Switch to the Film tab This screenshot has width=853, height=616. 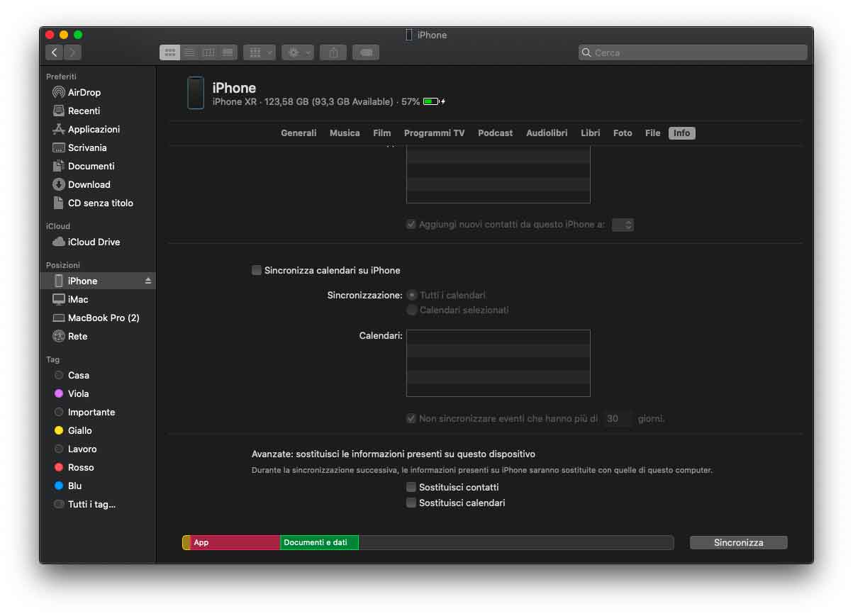pyautogui.click(x=382, y=133)
